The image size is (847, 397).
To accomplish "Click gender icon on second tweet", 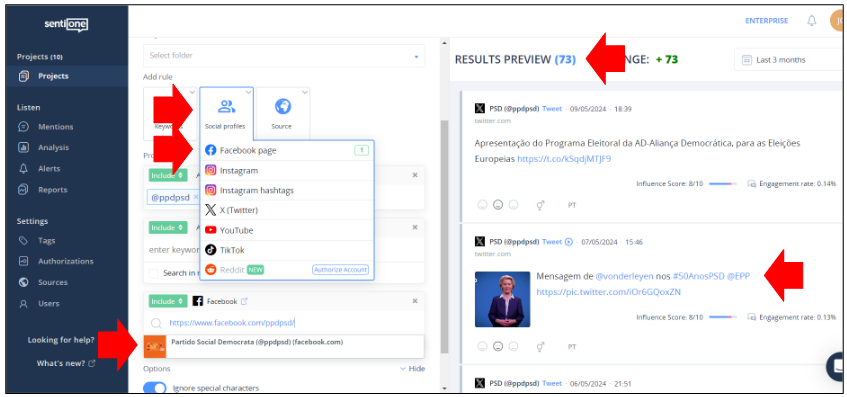I will tap(540, 346).
